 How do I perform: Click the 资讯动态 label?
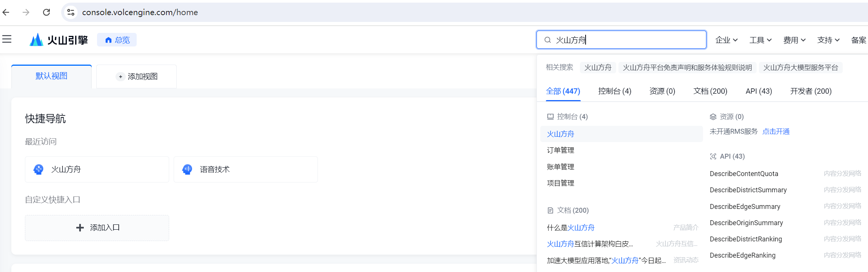point(686,260)
